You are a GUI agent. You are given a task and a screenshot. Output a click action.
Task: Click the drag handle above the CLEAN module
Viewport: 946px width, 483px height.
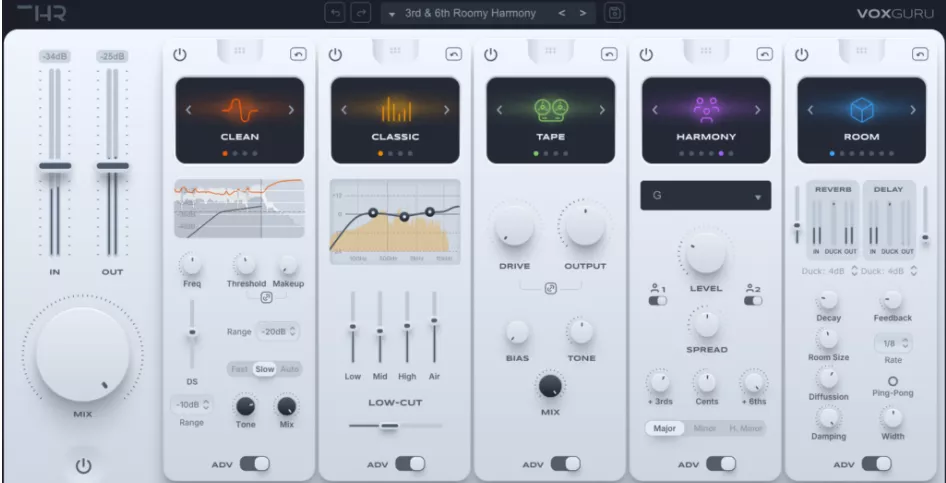coord(240,51)
